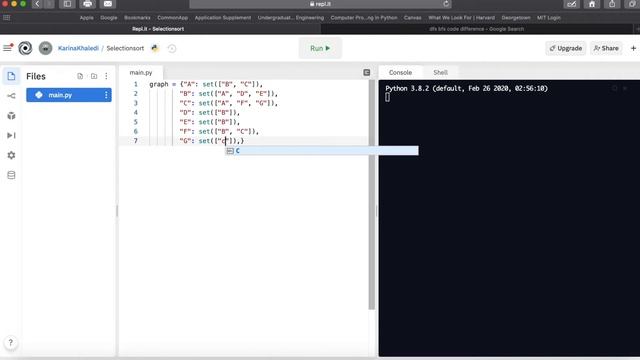Reload the page
640x360 pixels.
click(x=446, y=4)
